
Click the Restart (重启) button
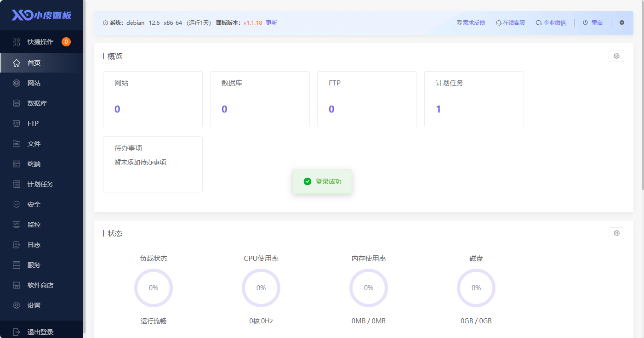593,23
